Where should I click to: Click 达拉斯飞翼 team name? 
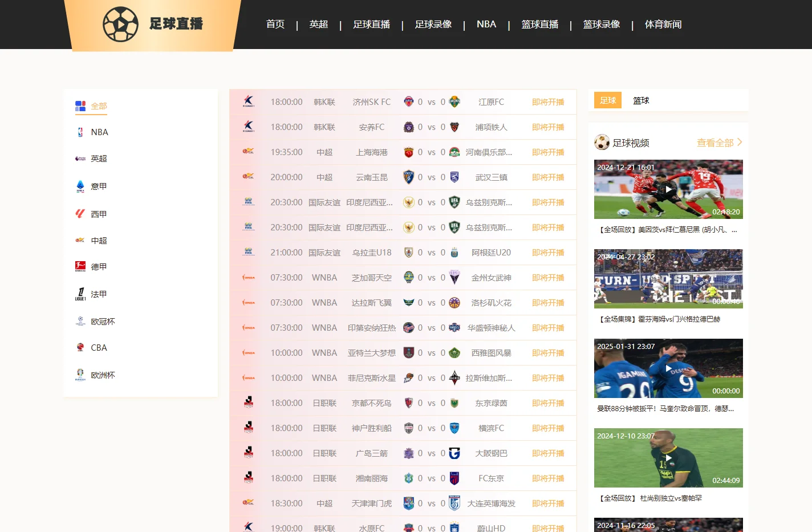tap(372, 303)
